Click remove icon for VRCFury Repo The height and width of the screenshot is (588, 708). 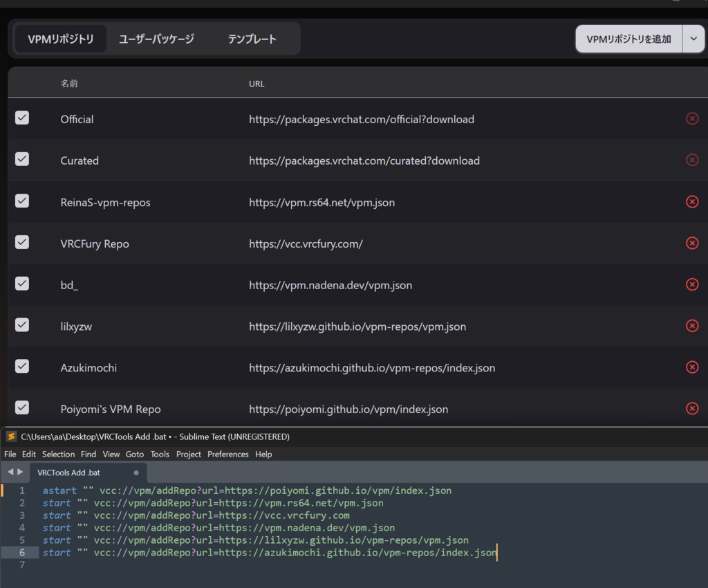[691, 243]
